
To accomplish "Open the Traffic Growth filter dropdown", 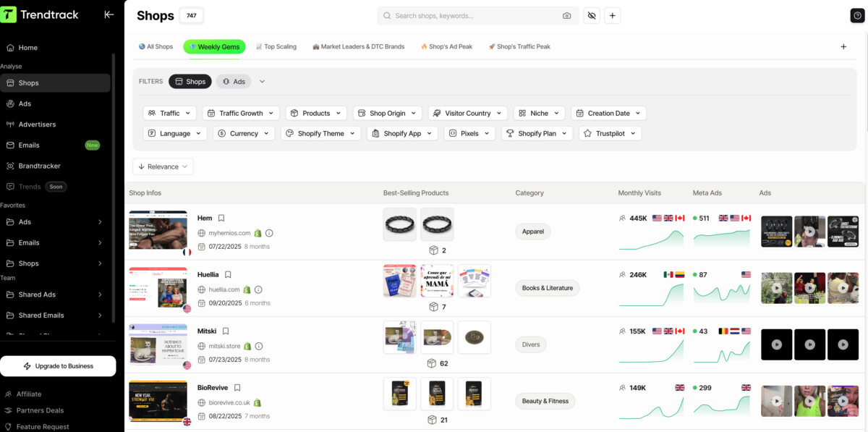I will pyautogui.click(x=241, y=114).
